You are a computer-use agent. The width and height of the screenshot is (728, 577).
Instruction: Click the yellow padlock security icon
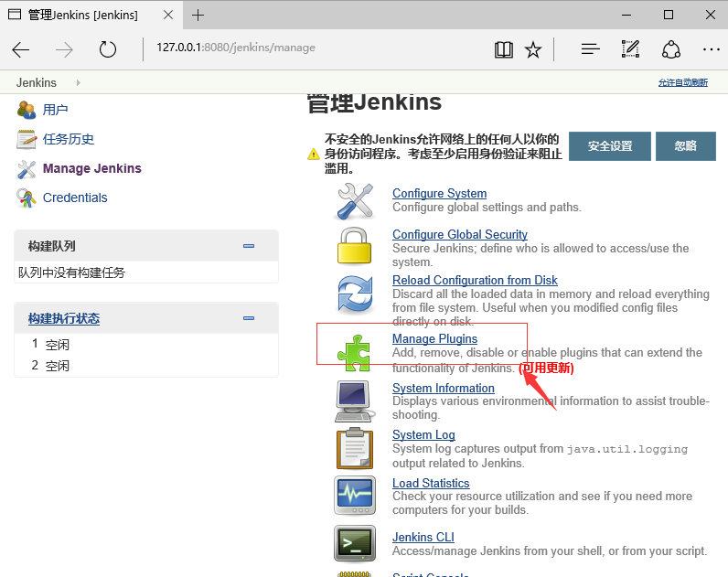(354, 246)
